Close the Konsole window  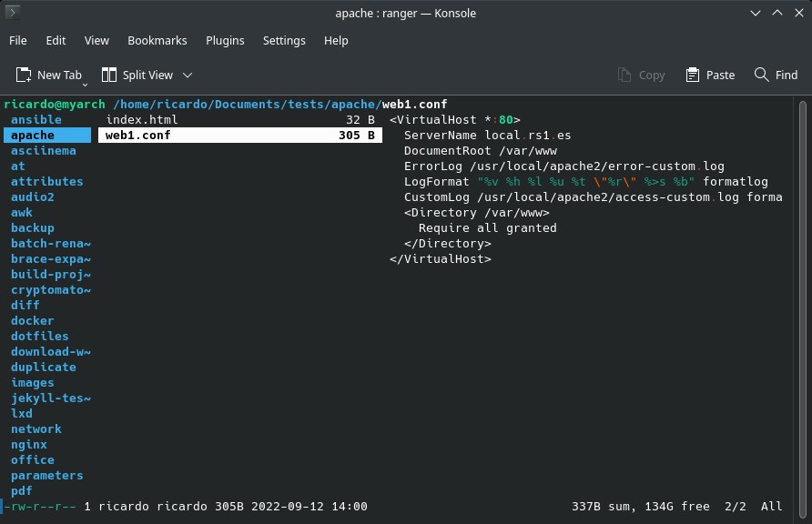pyautogui.click(x=799, y=13)
